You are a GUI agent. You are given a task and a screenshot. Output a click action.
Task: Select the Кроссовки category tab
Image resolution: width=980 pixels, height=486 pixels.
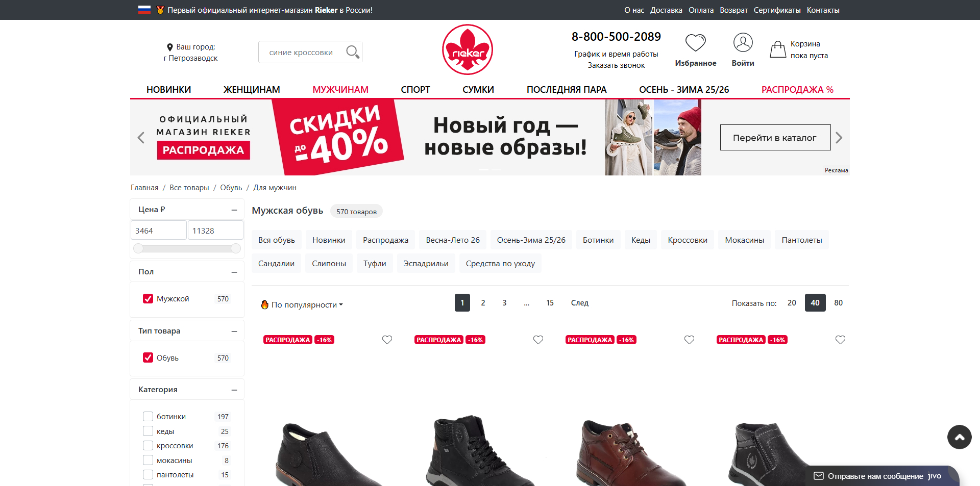click(688, 240)
